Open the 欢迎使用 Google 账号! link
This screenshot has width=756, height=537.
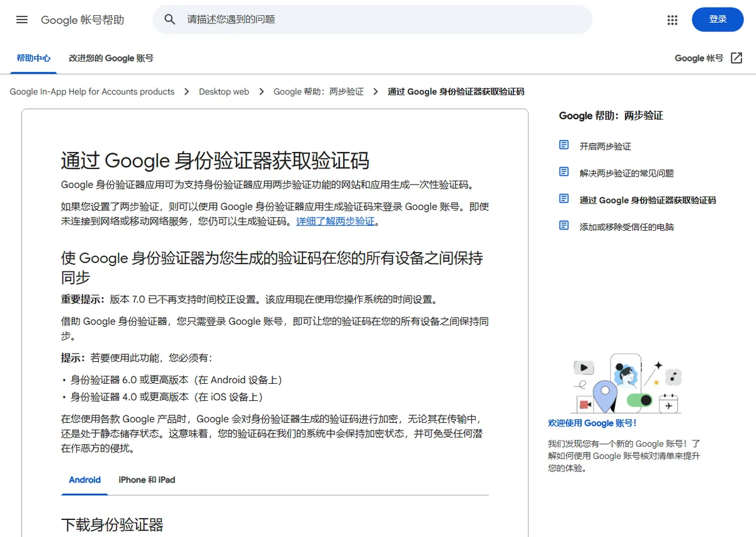tap(592, 423)
